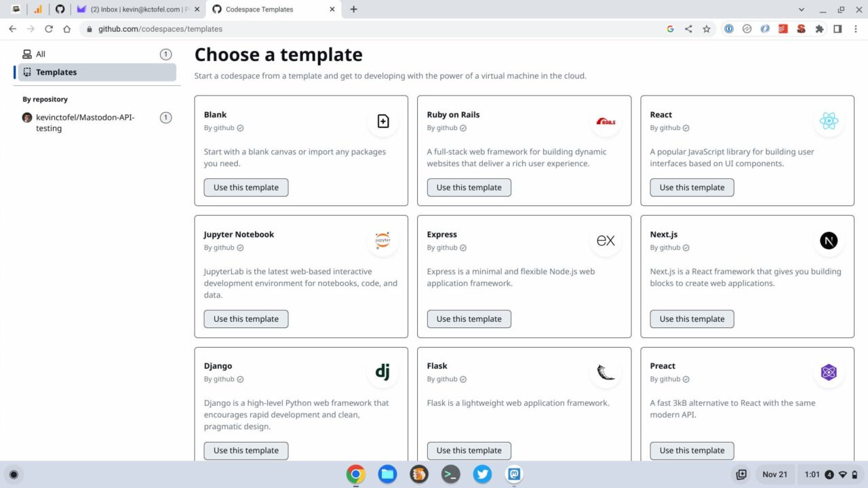Image resolution: width=868 pixels, height=488 pixels.
Task: Open the Nov 21 calendar date on the shelf
Action: 774,474
